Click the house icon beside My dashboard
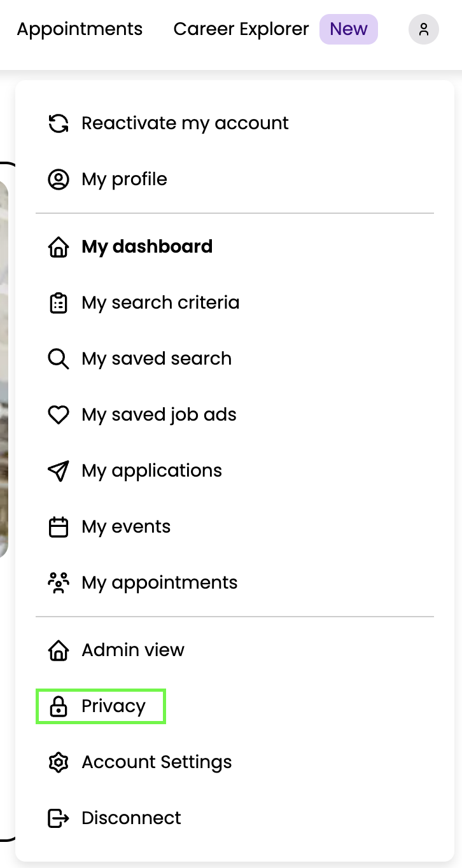This screenshot has height=868, width=462. (59, 247)
